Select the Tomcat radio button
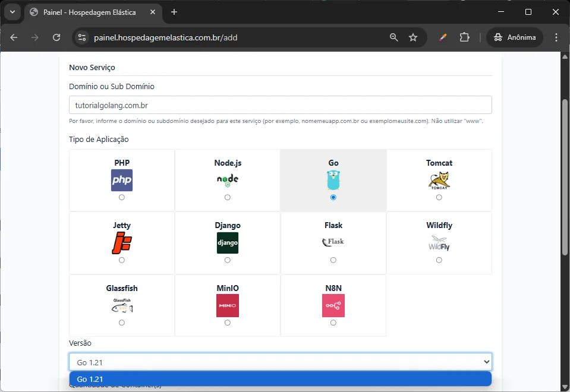Viewport: 570px width, 392px height. [x=439, y=197]
